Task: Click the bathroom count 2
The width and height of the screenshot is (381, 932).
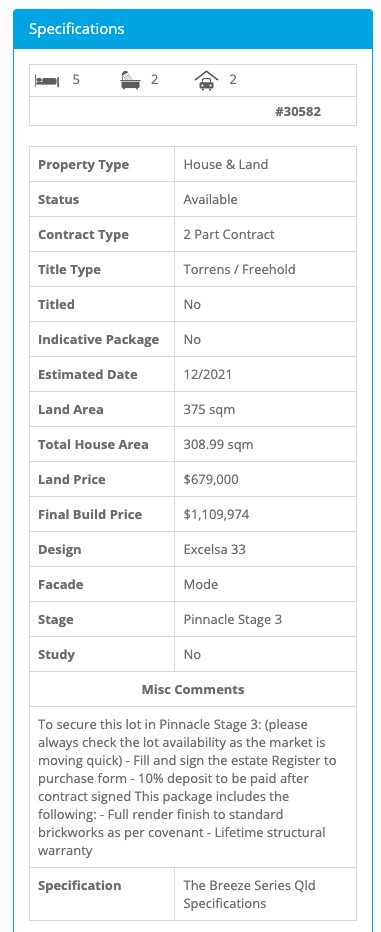Action: (155, 80)
